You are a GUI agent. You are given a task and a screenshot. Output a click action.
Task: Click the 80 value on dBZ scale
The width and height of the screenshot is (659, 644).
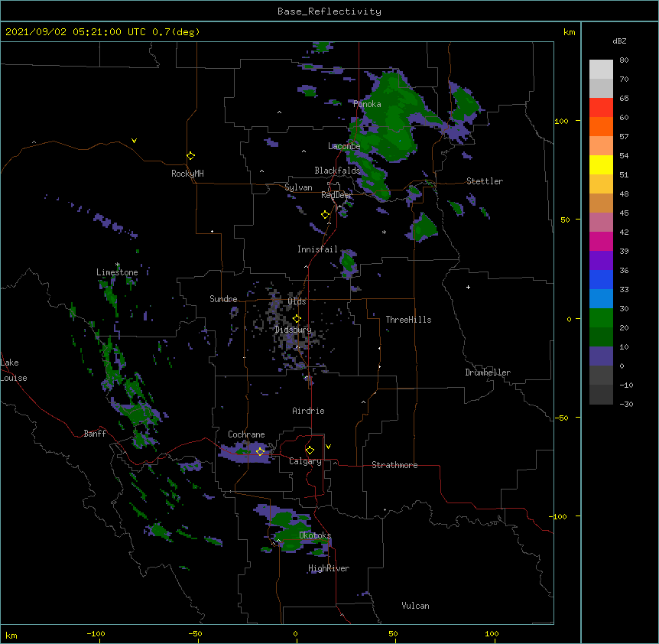point(624,60)
